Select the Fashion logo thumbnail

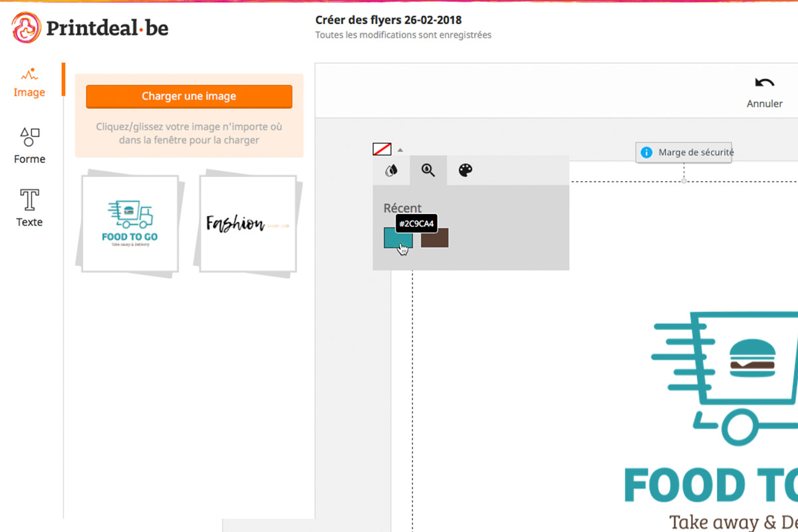248,223
